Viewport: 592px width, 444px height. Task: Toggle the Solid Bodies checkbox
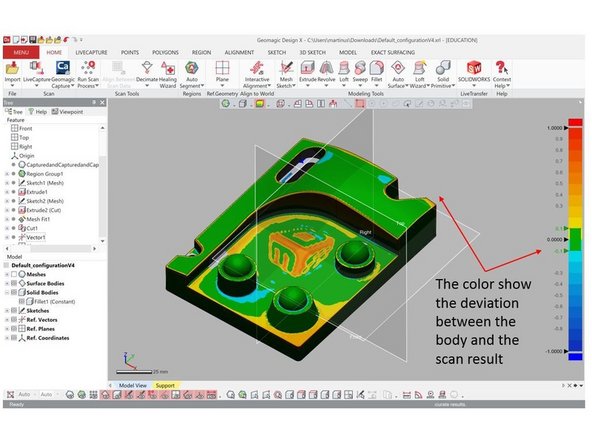tap(14, 293)
